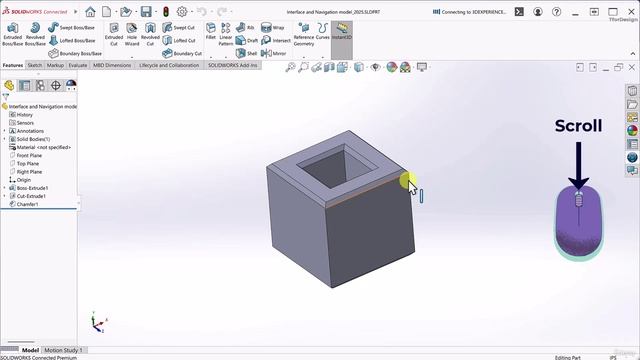Open the Options gear icon
This screenshot has height=360, width=640.
click(x=182, y=12)
